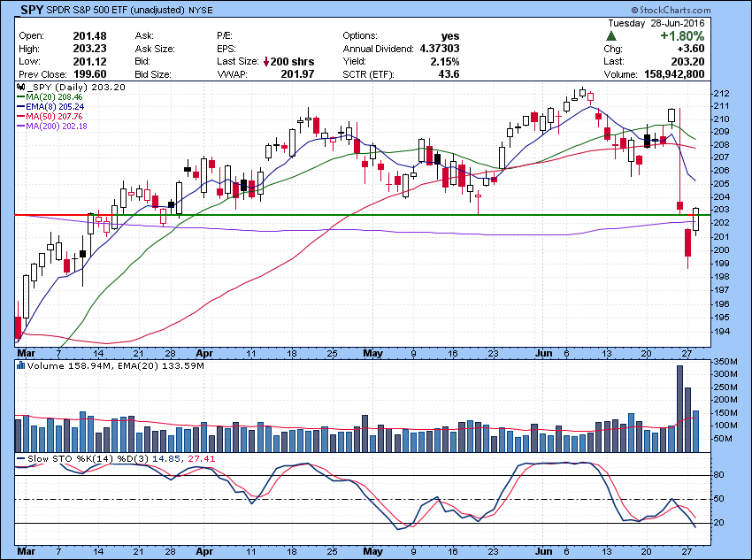Click the 200 shrs last size value
The width and height of the screenshot is (752, 560).
[293, 62]
